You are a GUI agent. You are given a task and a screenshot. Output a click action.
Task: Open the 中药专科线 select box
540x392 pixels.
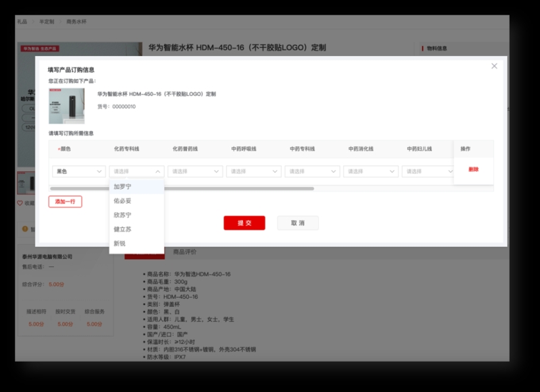click(x=313, y=171)
